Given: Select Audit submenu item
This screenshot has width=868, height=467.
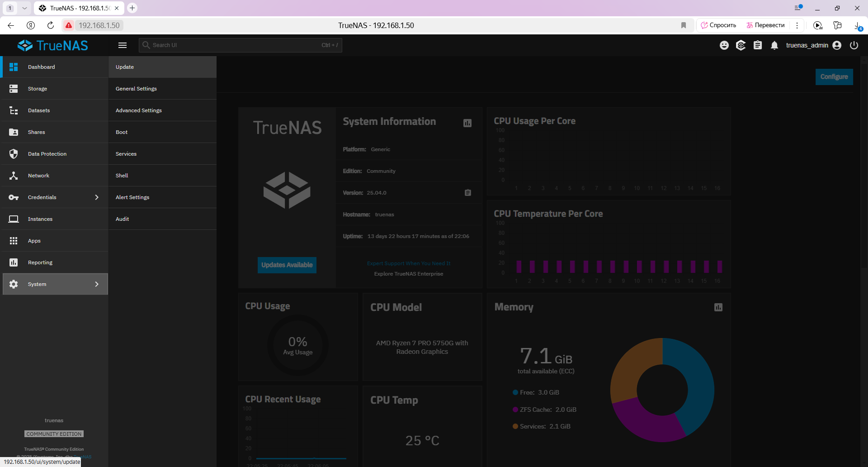Looking at the screenshot, I should point(162,219).
